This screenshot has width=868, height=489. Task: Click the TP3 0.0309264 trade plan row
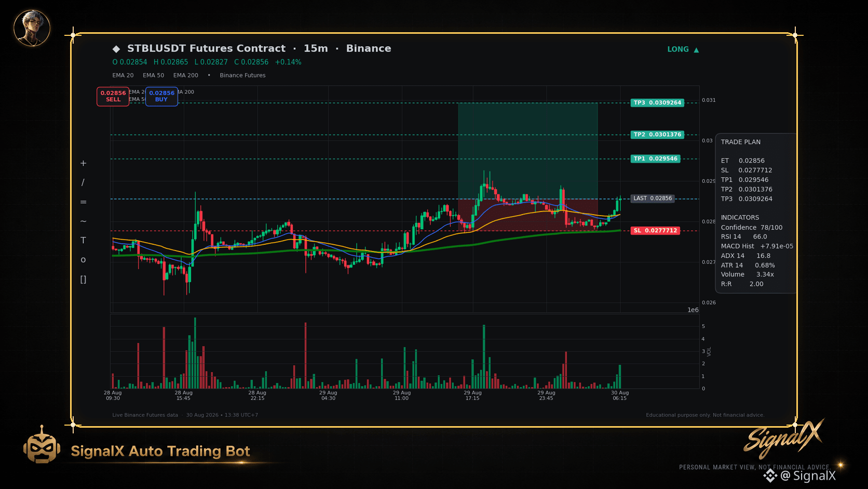[x=747, y=199]
